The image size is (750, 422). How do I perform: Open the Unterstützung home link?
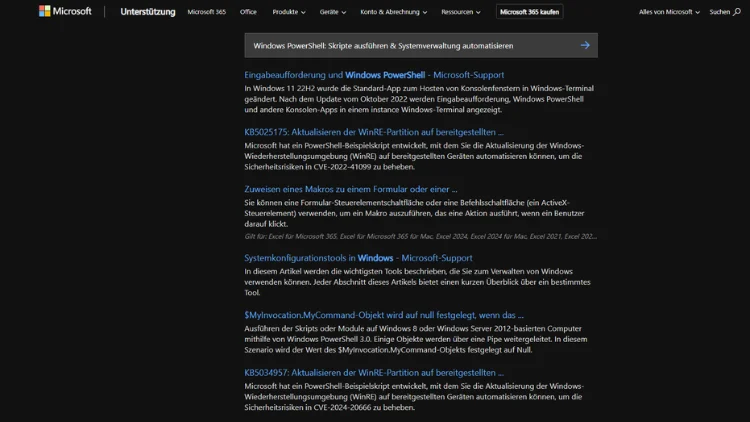[148, 11]
